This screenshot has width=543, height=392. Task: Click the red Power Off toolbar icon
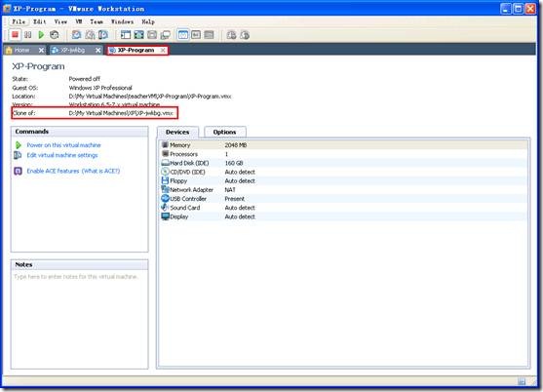[x=15, y=35]
